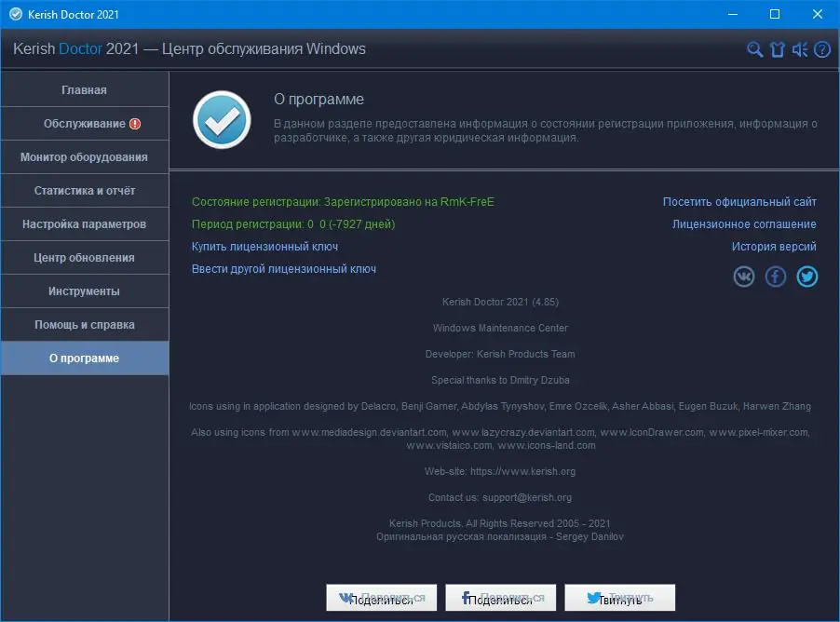This screenshot has width=840, height=622.
Task: Click the Web-site https://www.kerish.org text
Action: (500, 471)
